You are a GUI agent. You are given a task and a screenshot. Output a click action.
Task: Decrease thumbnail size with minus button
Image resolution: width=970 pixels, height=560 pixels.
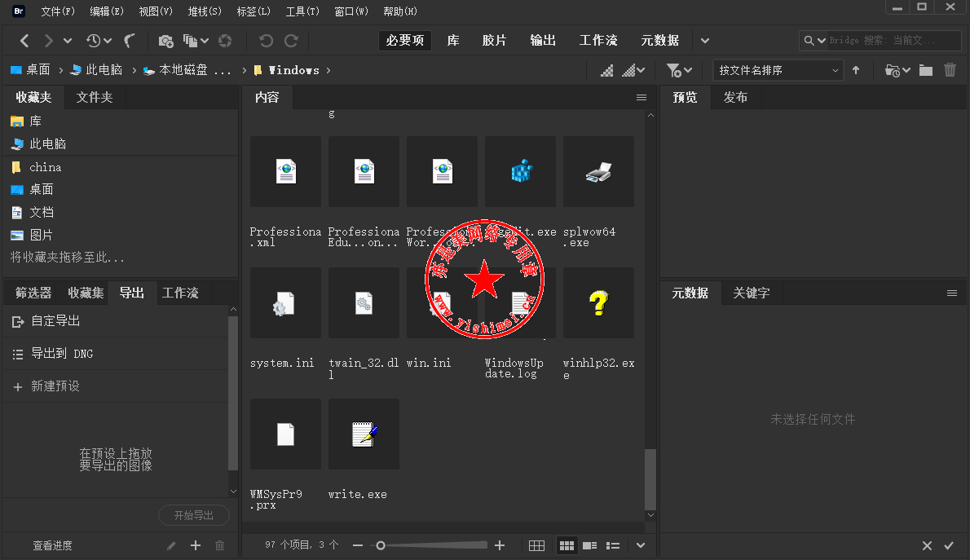click(358, 546)
